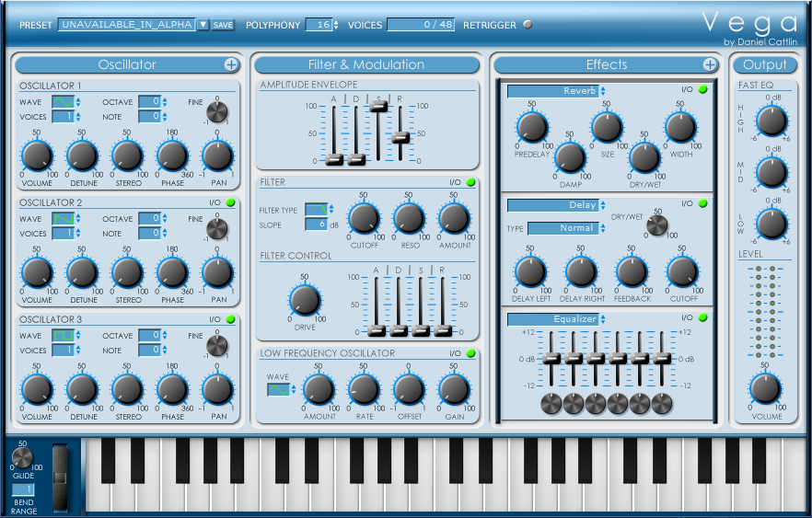
Task: Click Oscillator 2 Stereo knob
Action: [127, 272]
